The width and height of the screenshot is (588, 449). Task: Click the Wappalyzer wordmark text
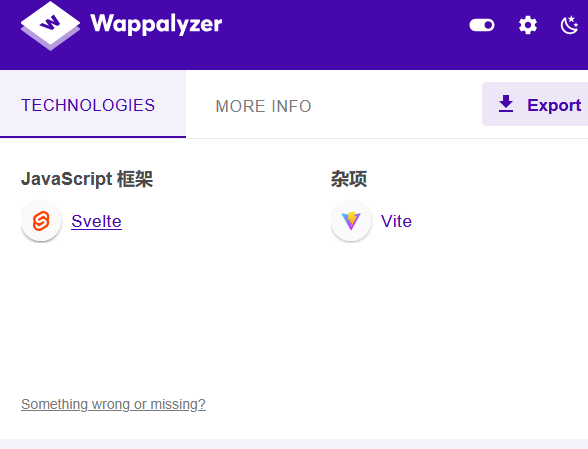coord(156,24)
